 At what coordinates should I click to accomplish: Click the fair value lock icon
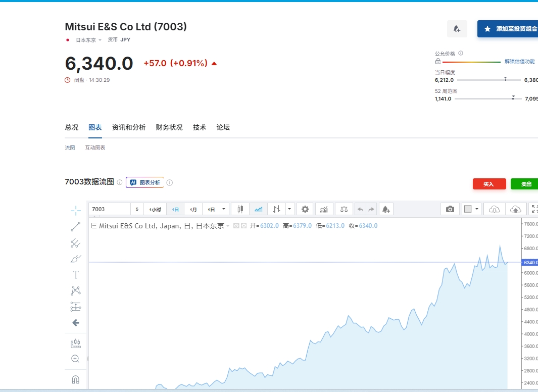click(x=438, y=62)
